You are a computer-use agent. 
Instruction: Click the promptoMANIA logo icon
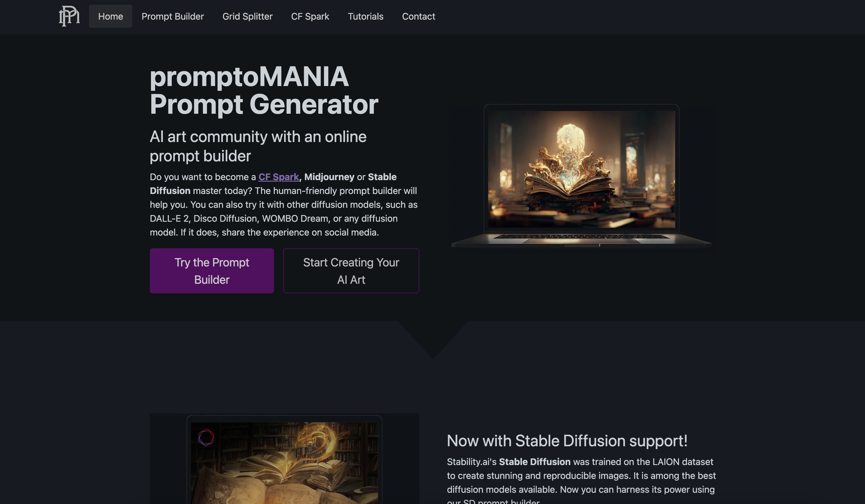coord(69,16)
